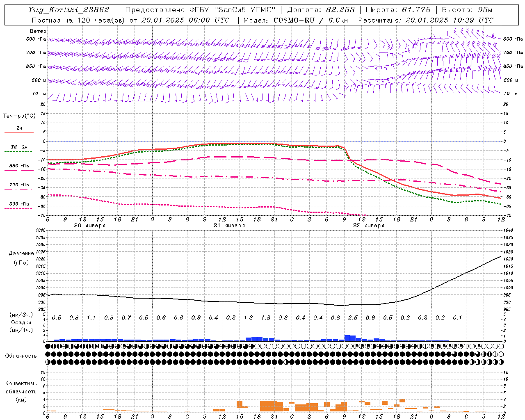This screenshot has width=525, height=420.
Task: Click the "21 января" date label
Action: 229,226
